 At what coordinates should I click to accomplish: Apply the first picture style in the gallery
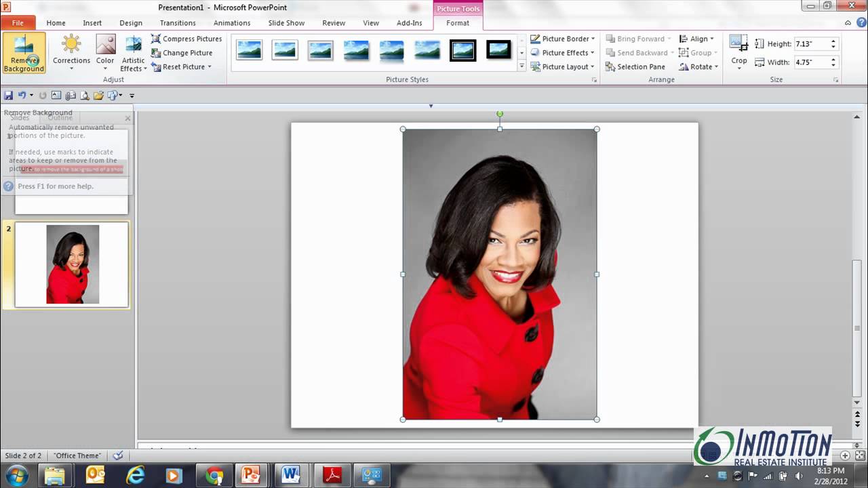click(249, 50)
